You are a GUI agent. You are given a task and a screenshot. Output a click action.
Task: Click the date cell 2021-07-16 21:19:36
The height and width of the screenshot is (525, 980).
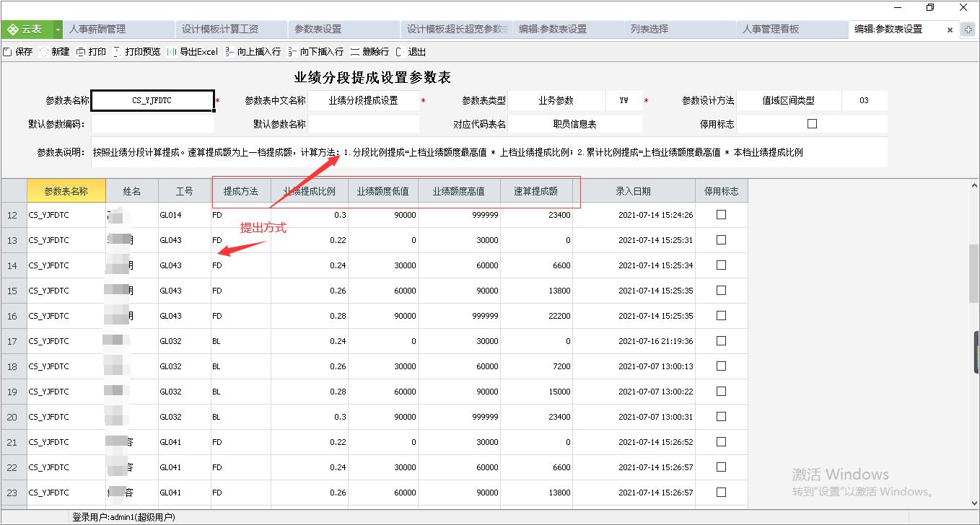coord(634,341)
